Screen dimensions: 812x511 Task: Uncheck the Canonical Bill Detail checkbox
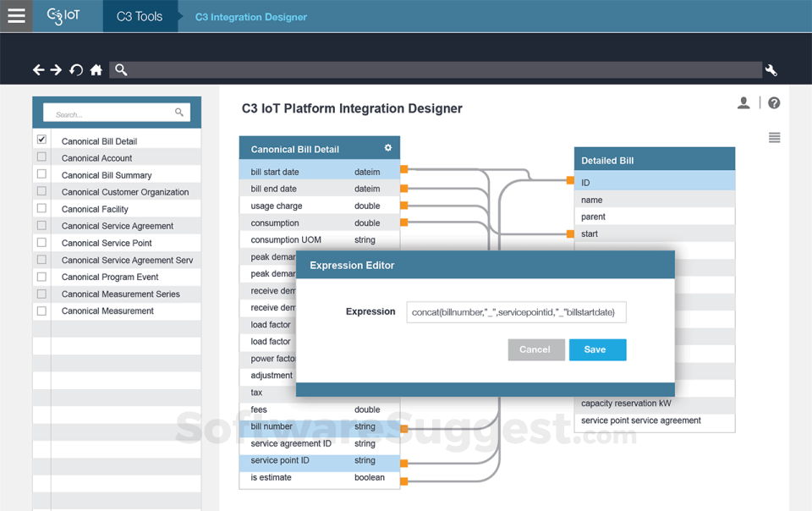pyautogui.click(x=41, y=140)
